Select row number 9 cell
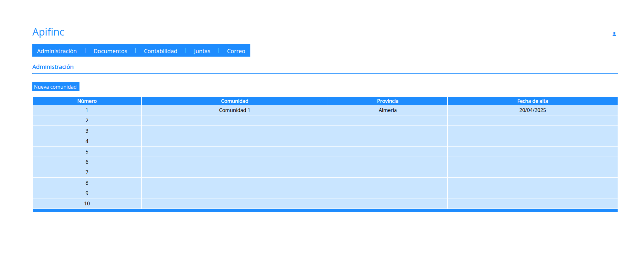Viewport: 644px width, 256px height. pos(87,193)
